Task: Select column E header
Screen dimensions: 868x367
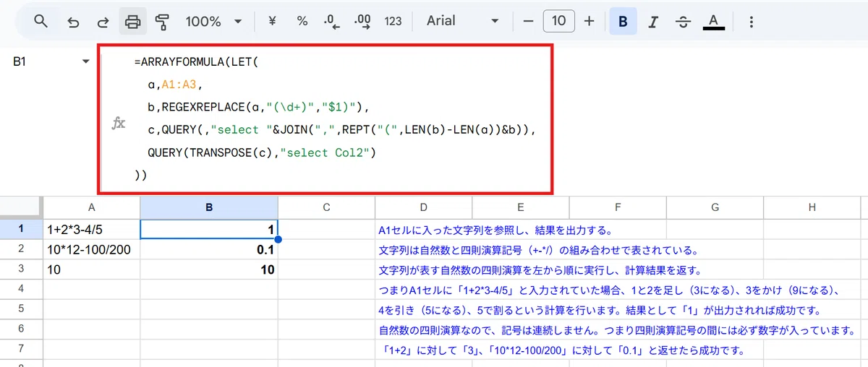Action: point(520,207)
